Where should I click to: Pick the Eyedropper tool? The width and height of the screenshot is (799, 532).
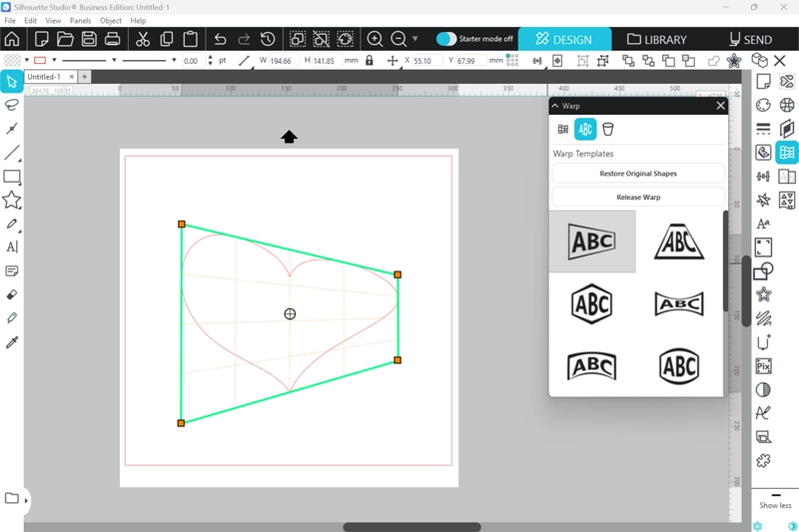click(12, 342)
